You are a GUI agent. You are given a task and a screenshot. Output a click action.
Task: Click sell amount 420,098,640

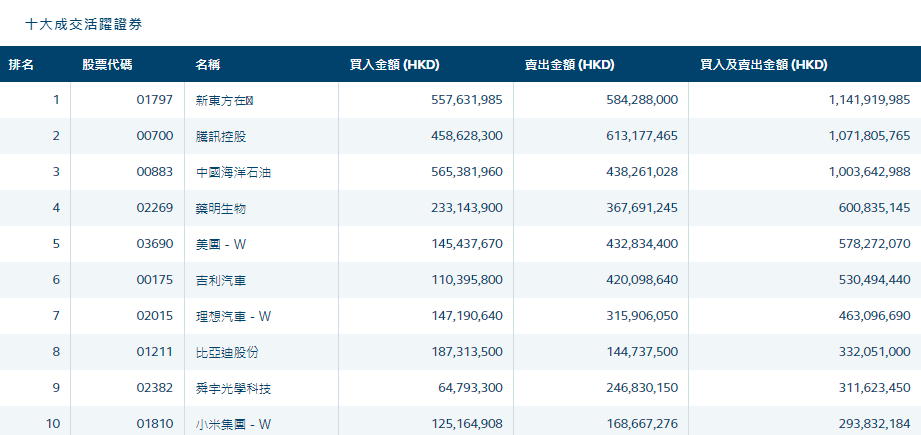pyautogui.click(x=642, y=280)
